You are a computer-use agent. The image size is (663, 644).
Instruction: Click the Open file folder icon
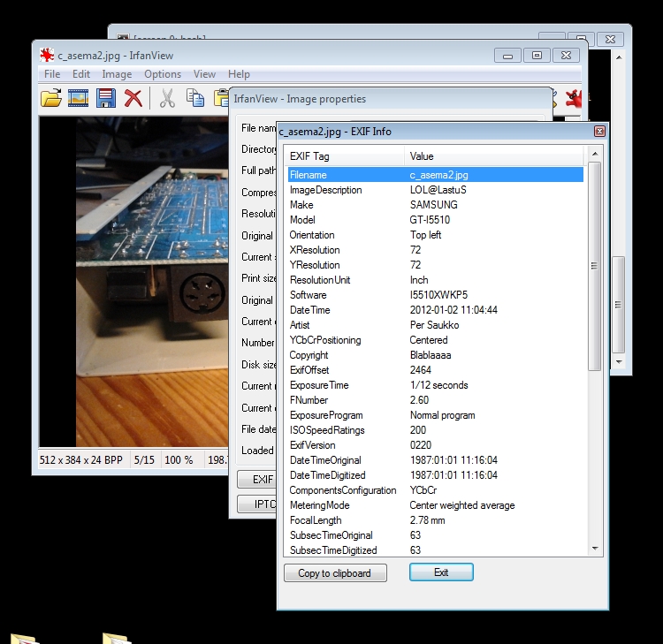click(51, 98)
